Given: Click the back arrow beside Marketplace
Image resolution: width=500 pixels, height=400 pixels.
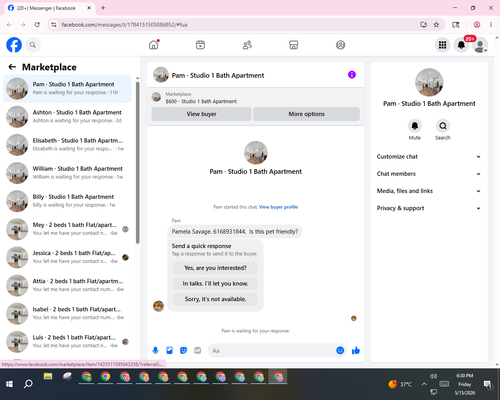Looking at the screenshot, I should coord(12,67).
